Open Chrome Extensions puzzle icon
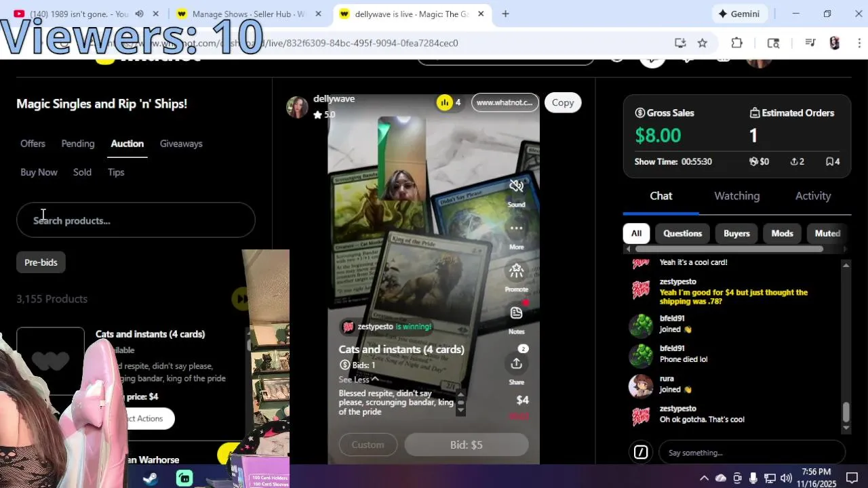Viewport: 868px width, 488px height. [x=737, y=43]
